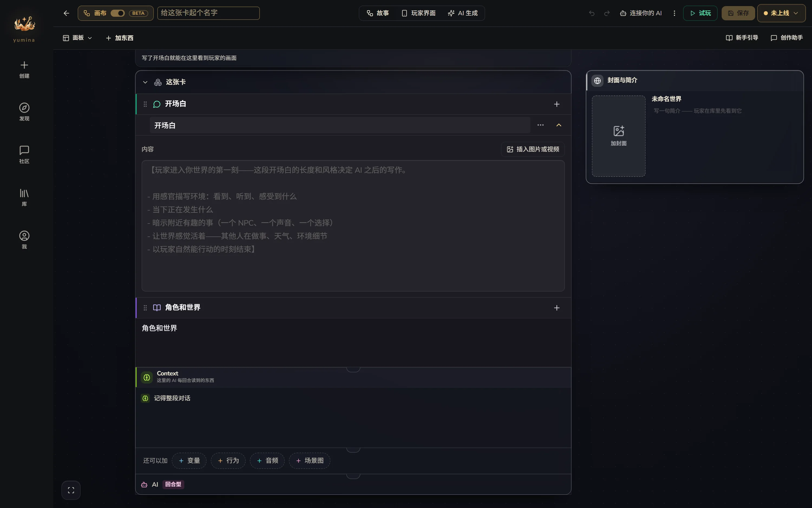Toggle the 画布 BETA switch
Viewport: 812px width, 508px height.
point(117,13)
